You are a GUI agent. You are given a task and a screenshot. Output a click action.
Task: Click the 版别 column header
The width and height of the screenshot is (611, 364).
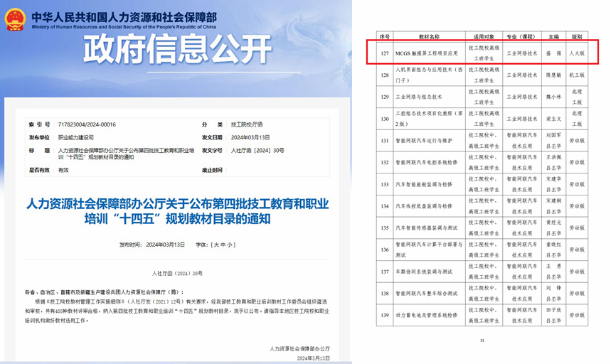pyautogui.click(x=577, y=36)
